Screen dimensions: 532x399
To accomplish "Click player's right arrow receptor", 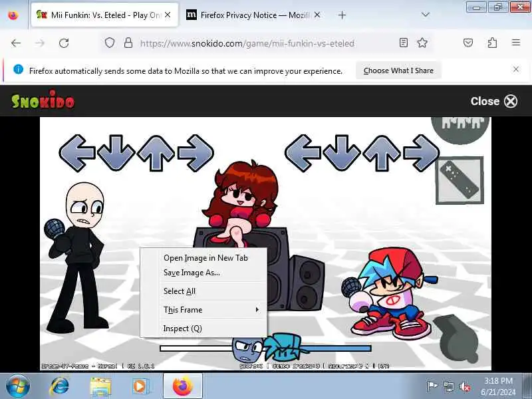I will [421, 154].
